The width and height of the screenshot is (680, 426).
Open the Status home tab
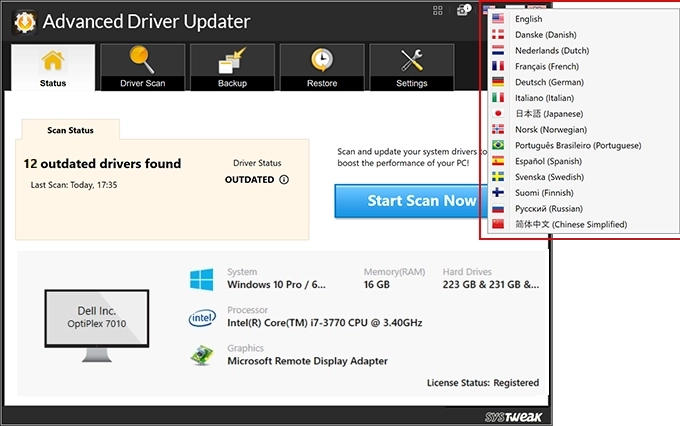[x=53, y=67]
